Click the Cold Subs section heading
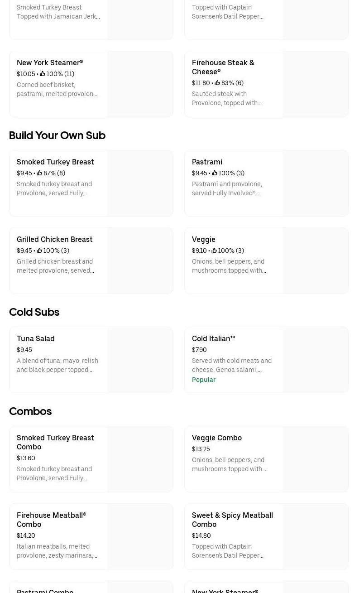 click(34, 312)
